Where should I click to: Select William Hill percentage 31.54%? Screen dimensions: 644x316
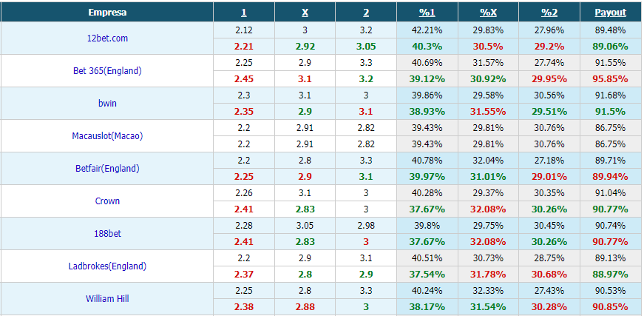[488, 306]
